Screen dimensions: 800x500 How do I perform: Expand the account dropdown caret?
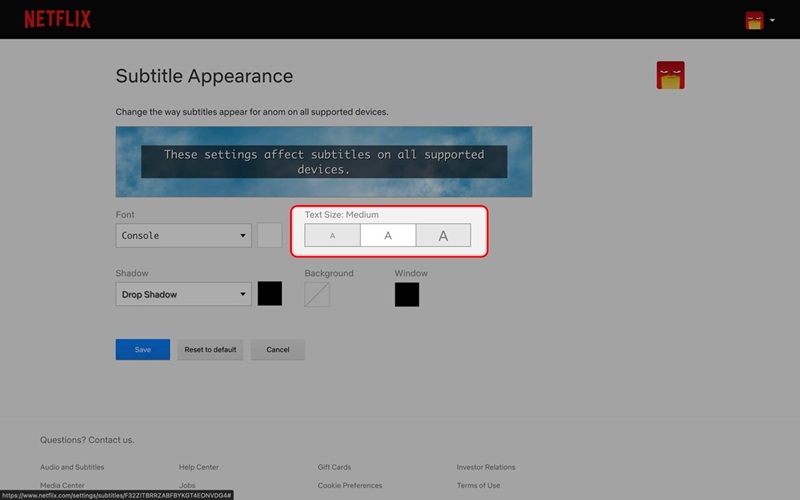[773, 20]
